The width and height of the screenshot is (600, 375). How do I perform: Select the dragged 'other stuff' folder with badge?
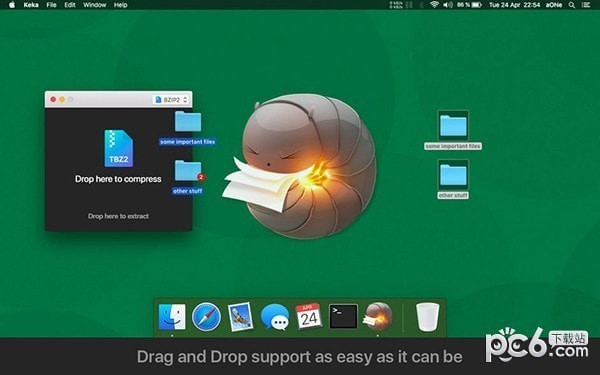pos(188,171)
